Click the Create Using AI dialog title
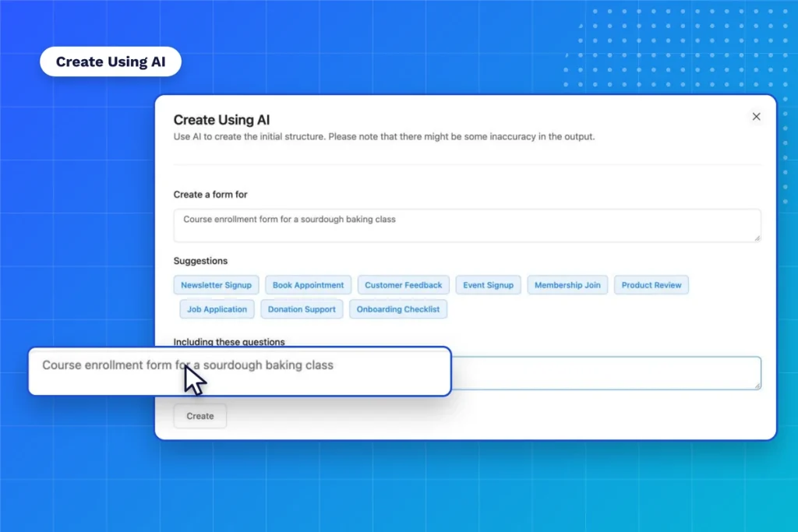 (221, 119)
